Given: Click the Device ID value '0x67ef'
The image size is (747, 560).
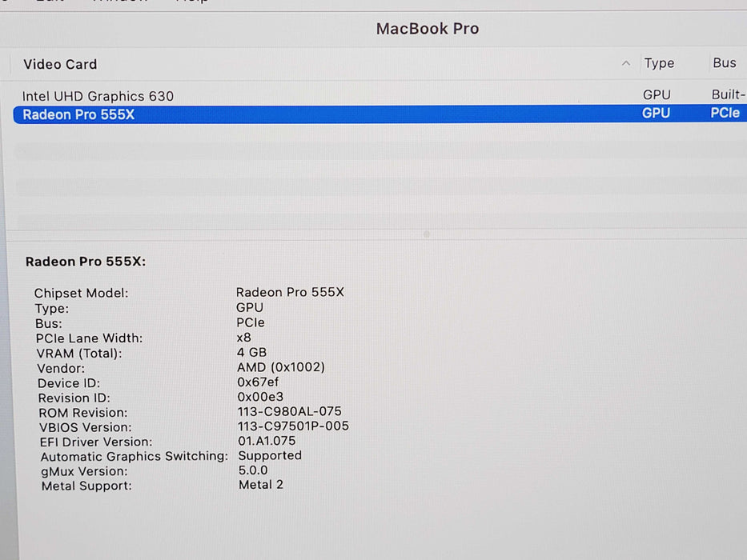Looking at the screenshot, I should [x=258, y=382].
